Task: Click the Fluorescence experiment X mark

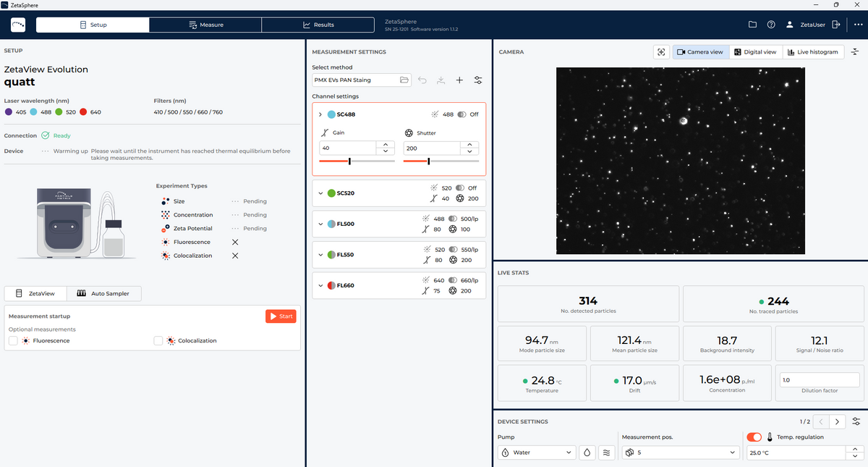Action: coord(234,242)
